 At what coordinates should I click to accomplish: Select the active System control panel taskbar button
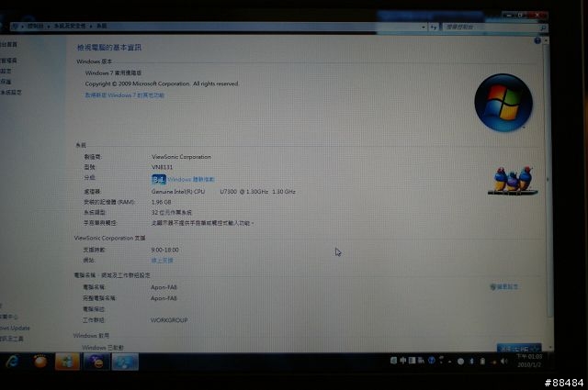click(125, 362)
